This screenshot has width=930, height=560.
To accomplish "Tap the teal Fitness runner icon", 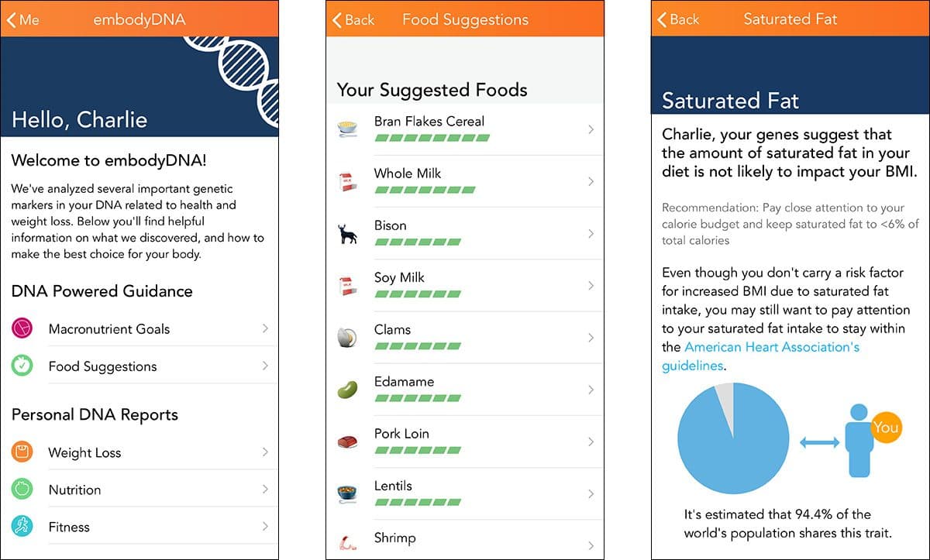I will point(22,527).
